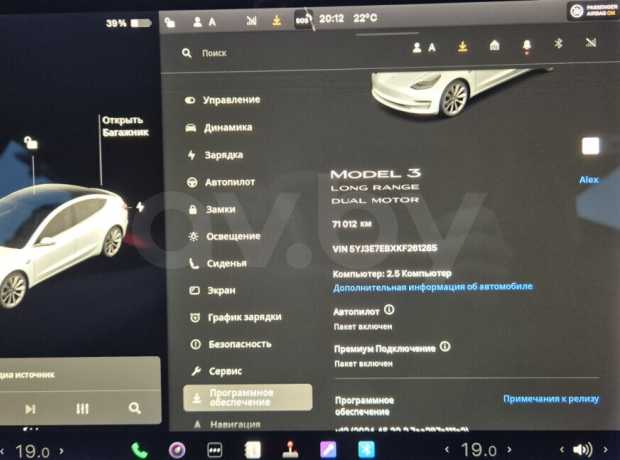Viewport: 620px width, 460px height.
Task: Decrease volume with left arrow
Action: [x=562, y=450]
